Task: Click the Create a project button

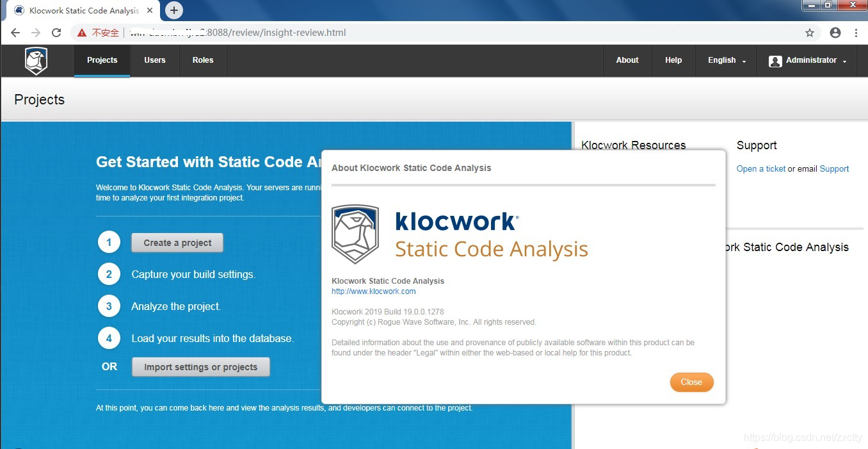Action: coord(177,243)
